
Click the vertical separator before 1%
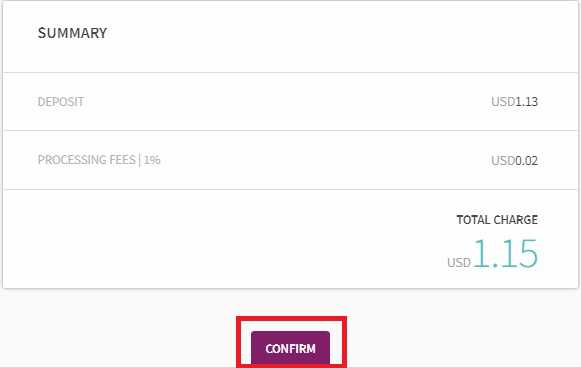[140, 160]
